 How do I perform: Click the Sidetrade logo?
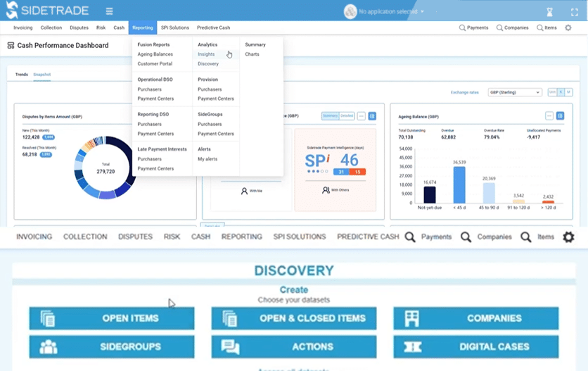[48, 10]
